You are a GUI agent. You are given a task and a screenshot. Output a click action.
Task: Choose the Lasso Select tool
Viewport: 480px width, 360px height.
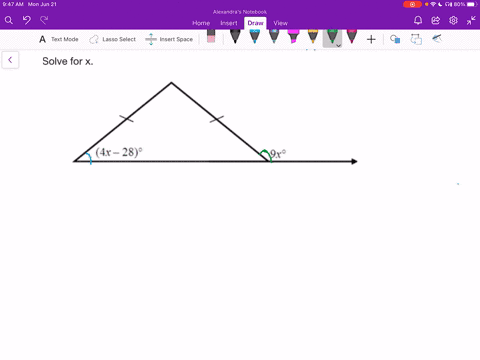[x=112, y=39]
